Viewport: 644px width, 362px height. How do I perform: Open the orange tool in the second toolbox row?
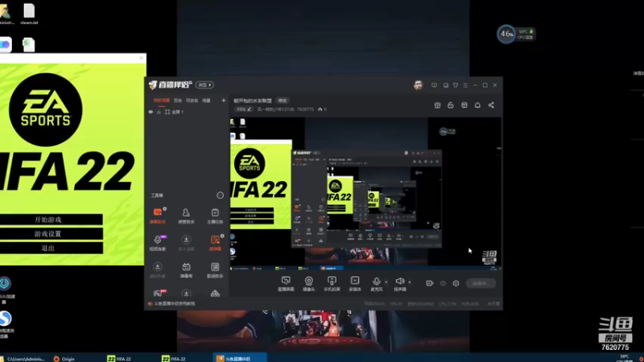215,243
